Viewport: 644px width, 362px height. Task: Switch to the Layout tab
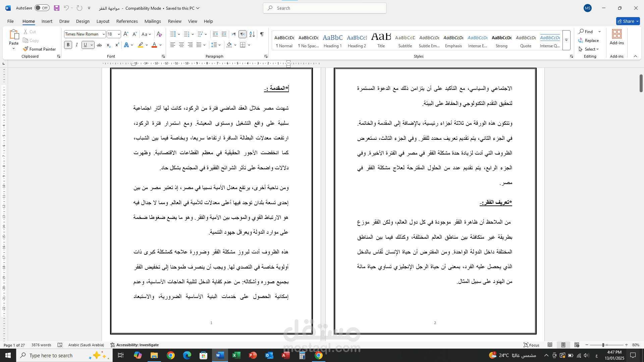pos(103,21)
